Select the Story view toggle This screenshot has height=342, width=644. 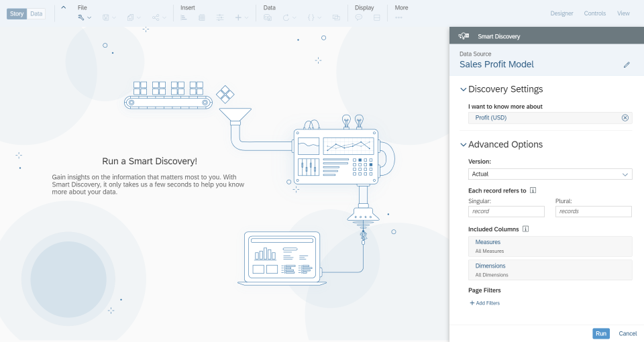coord(17,13)
